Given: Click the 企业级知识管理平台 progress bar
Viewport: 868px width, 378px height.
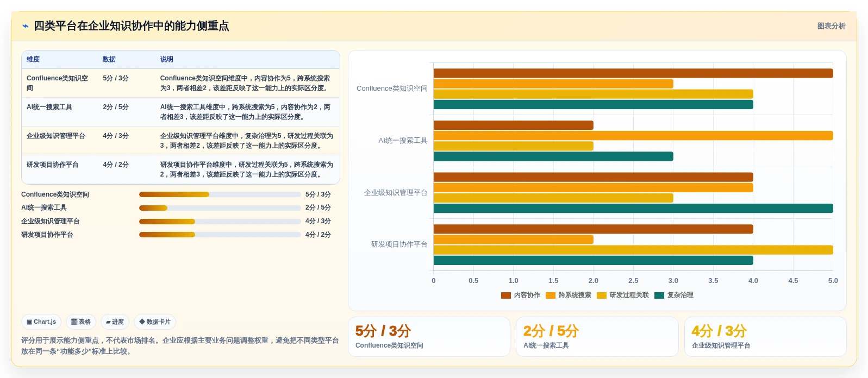Looking at the screenshot, I should pos(220,222).
